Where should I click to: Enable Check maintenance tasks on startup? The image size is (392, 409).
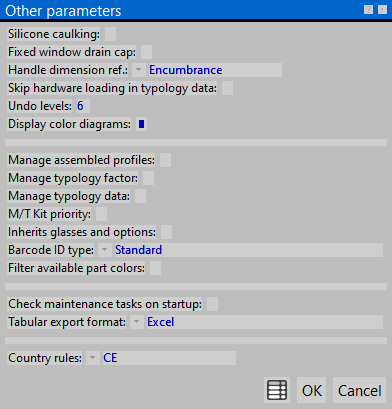tap(212, 304)
